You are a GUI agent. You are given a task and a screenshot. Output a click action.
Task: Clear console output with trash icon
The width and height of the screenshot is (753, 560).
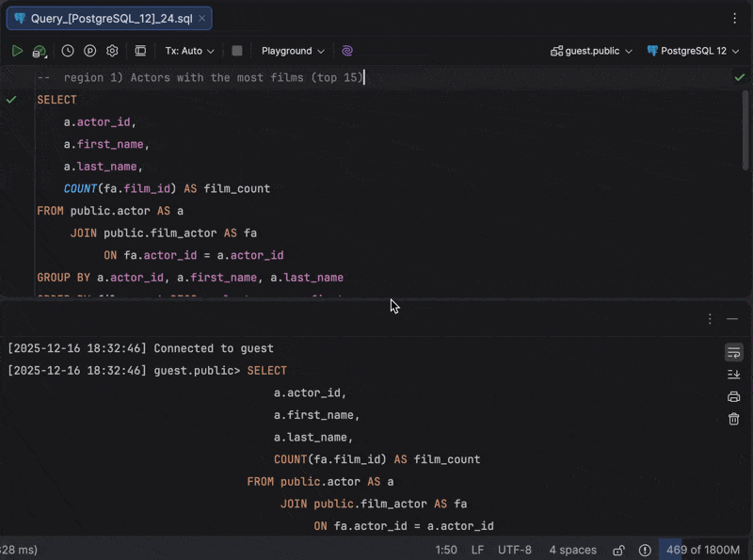click(734, 419)
